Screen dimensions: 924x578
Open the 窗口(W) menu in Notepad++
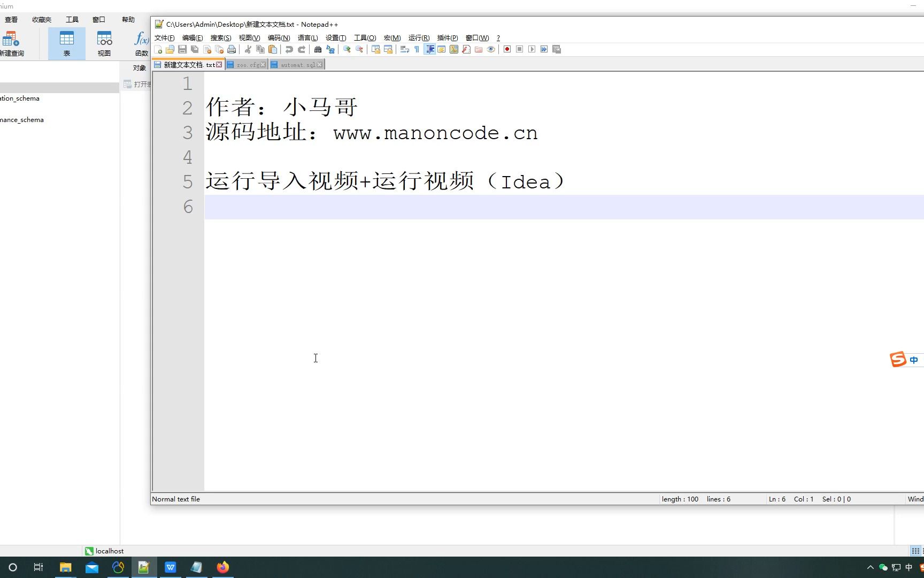coord(477,38)
